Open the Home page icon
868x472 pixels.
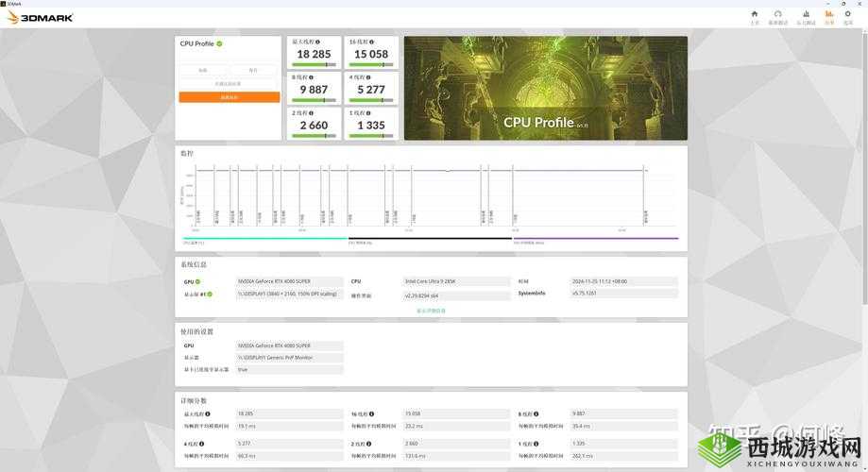[x=754, y=16]
